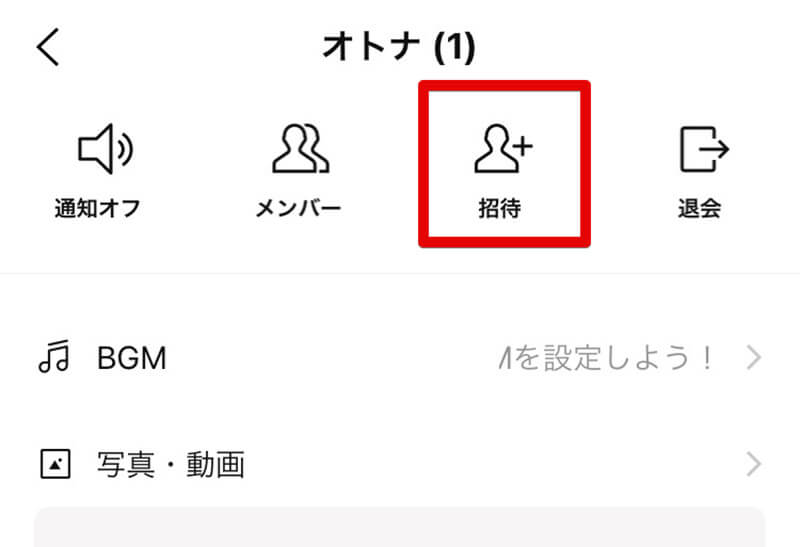Tap the add-person invite icon
This screenshot has height=547, width=800.
coord(504,148)
